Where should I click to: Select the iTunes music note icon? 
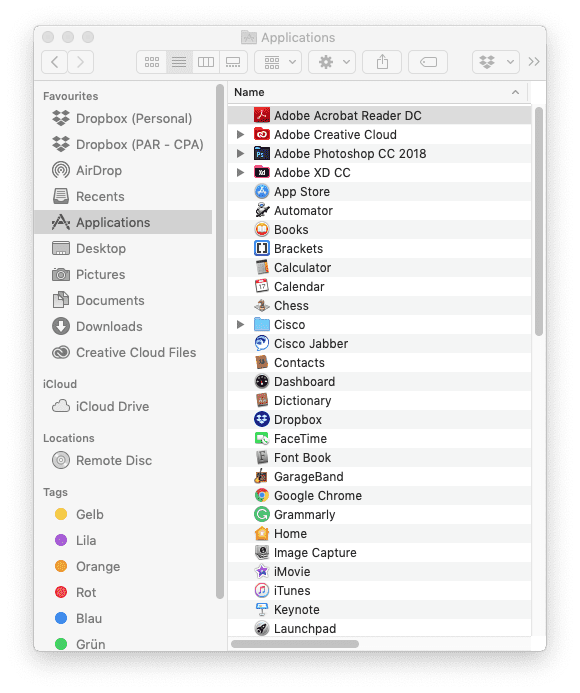tap(262, 590)
